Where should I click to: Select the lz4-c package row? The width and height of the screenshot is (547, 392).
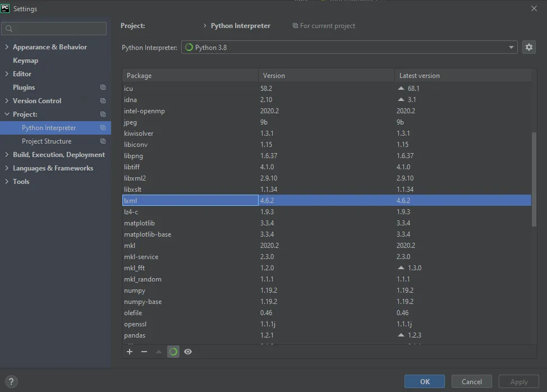327,211
